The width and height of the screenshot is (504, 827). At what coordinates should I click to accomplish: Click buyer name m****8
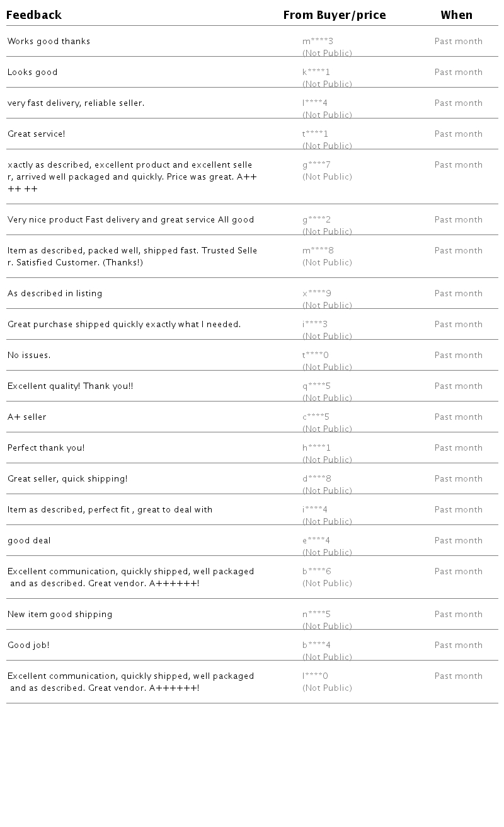(318, 251)
